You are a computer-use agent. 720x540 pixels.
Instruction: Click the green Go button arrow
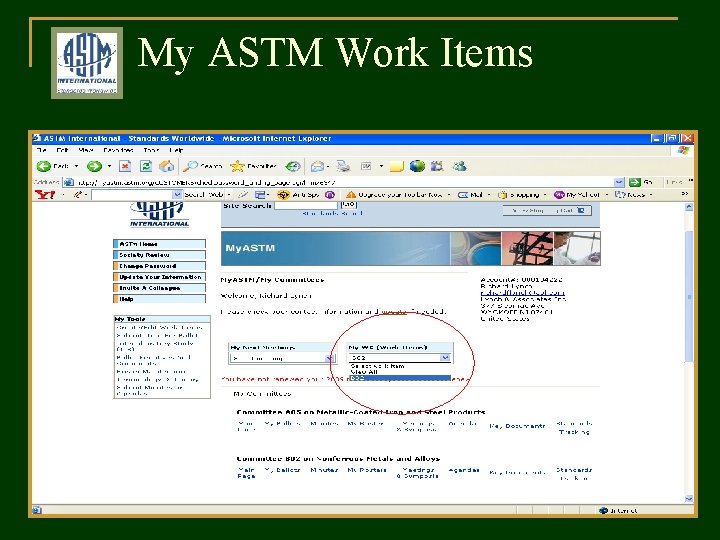(635, 182)
